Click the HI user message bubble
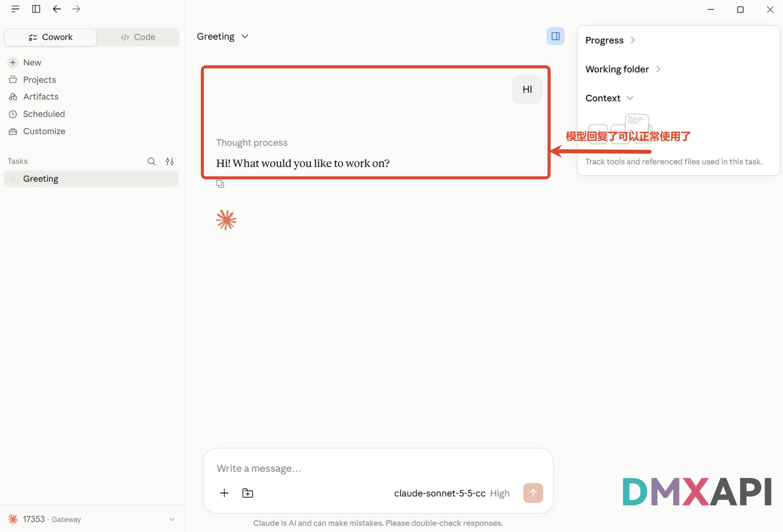783x532 pixels. (x=527, y=89)
